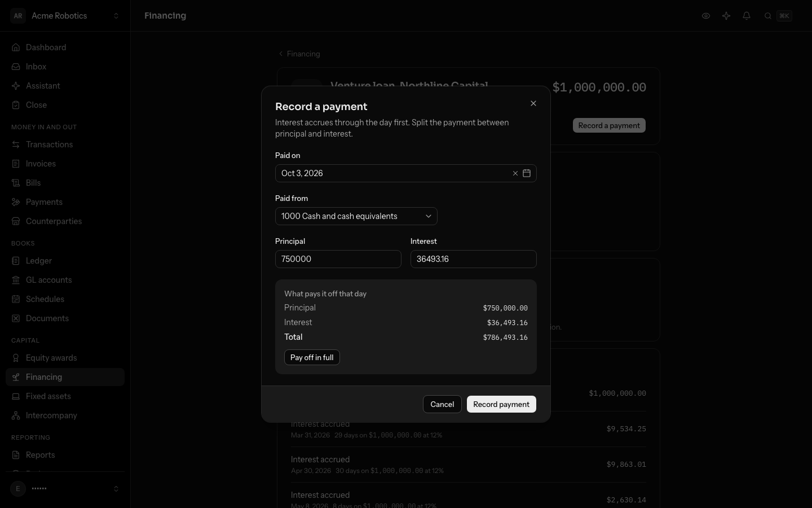This screenshot has height=508, width=812.
Task: Open the sparkle assistant icon in header
Action: (x=726, y=16)
